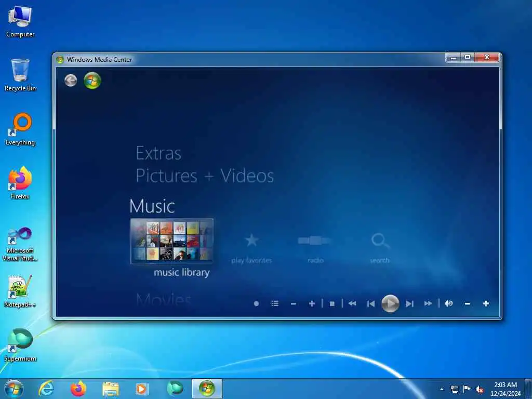Show hidden tray icons arrow
The height and width of the screenshot is (399, 532).
pos(442,389)
